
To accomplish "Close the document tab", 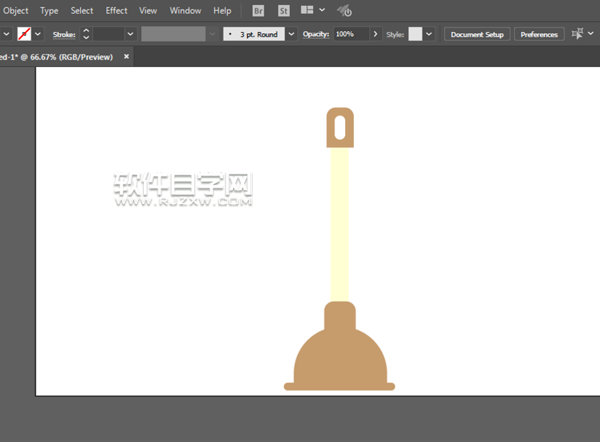I will 126,57.
